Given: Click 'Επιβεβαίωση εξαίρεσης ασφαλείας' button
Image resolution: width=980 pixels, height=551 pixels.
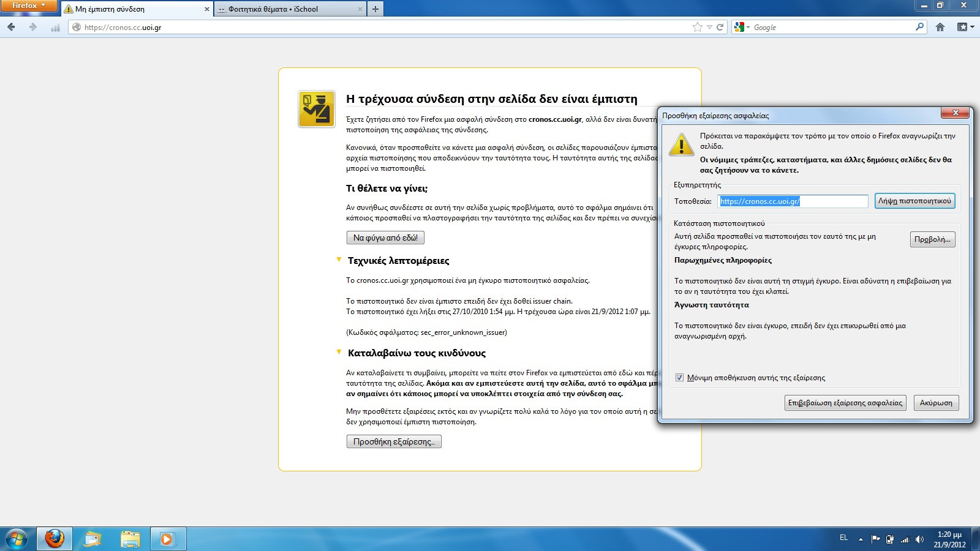Looking at the screenshot, I should point(845,403).
